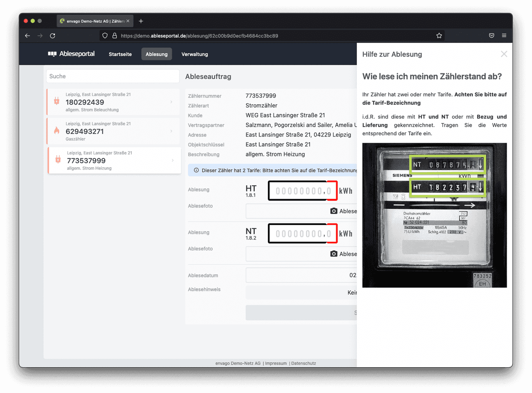Screen dimensions: 532x393
Task: Click the Ableseportal logo icon
Action: pos(52,54)
